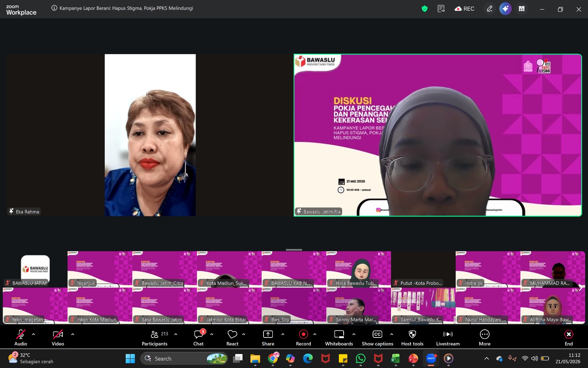
Task: Open Excel from the taskbar
Action: pos(395,358)
